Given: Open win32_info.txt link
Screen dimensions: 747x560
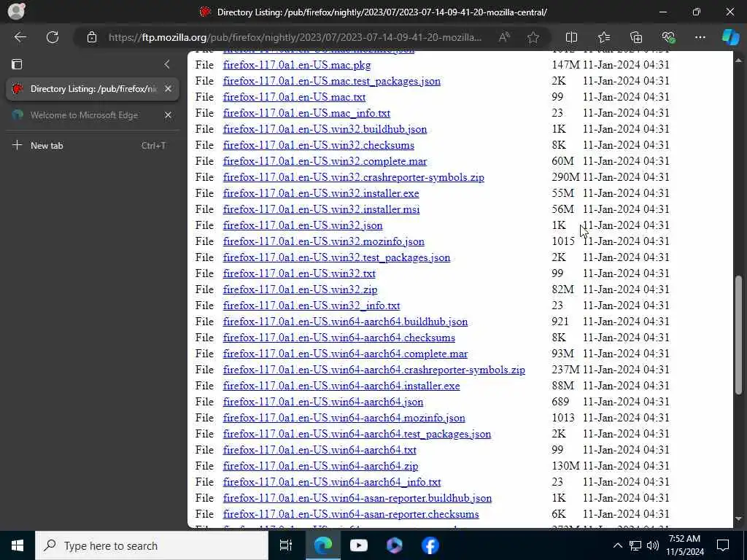Looking at the screenshot, I should click(x=311, y=306).
